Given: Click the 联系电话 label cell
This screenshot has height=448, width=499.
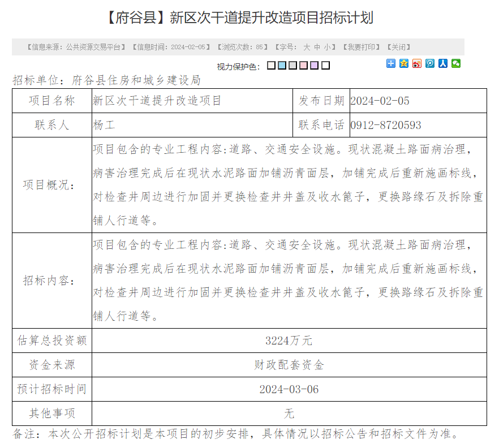Looking at the screenshot, I should point(321,125).
